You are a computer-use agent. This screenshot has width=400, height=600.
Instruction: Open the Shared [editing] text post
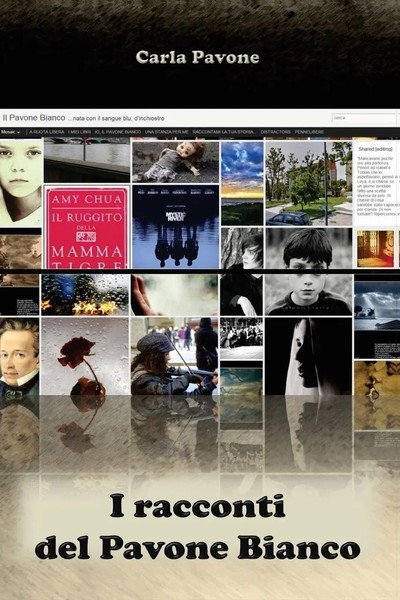point(377,184)
